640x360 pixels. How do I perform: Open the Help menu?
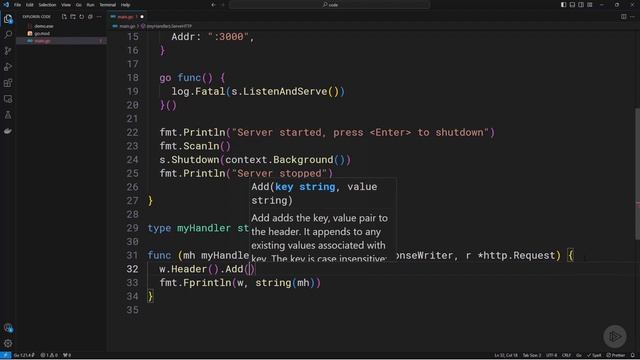(125, 5)
